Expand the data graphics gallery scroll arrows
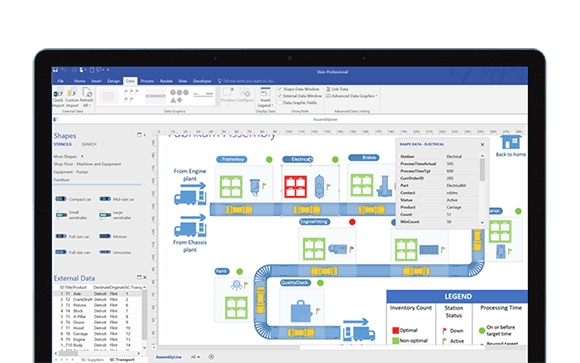This screenshot has height=363, width=580. click(x=218, y=97)
